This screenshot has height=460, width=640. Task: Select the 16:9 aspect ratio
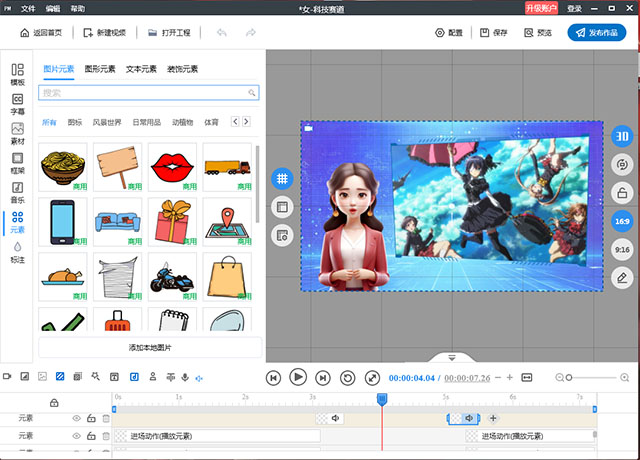pyautogui.click(x=621, y=221)
